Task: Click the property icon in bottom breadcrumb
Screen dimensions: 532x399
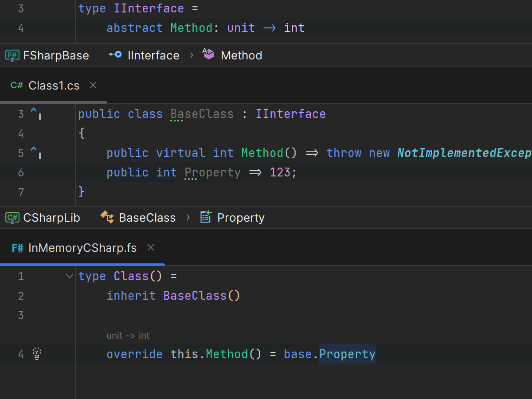Action: coord(205,217)
